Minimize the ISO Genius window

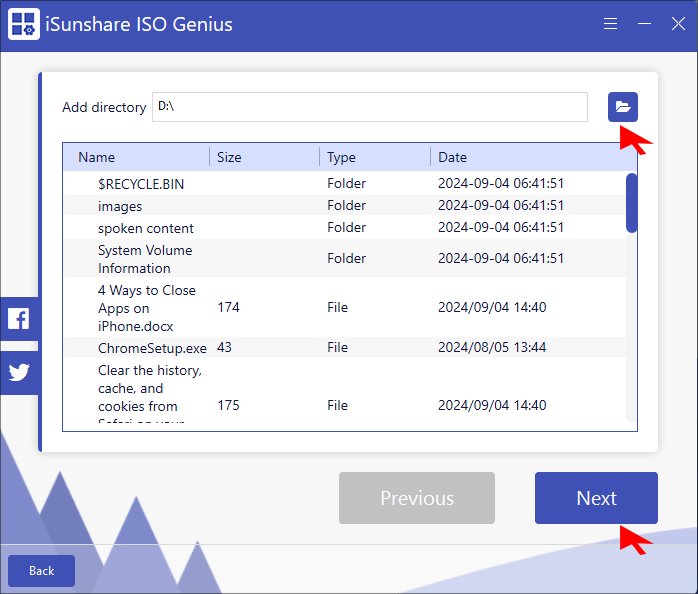[x=644, y=24]
